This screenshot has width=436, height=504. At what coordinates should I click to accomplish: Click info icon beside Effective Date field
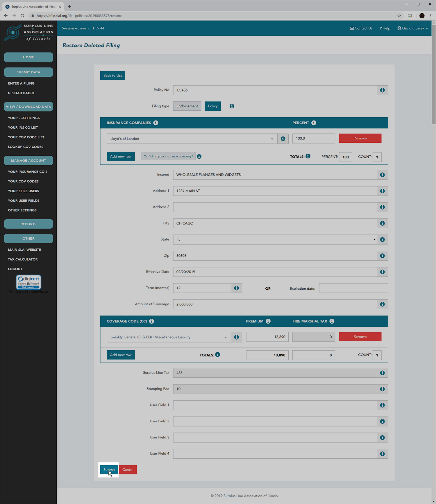pos(382,272)
